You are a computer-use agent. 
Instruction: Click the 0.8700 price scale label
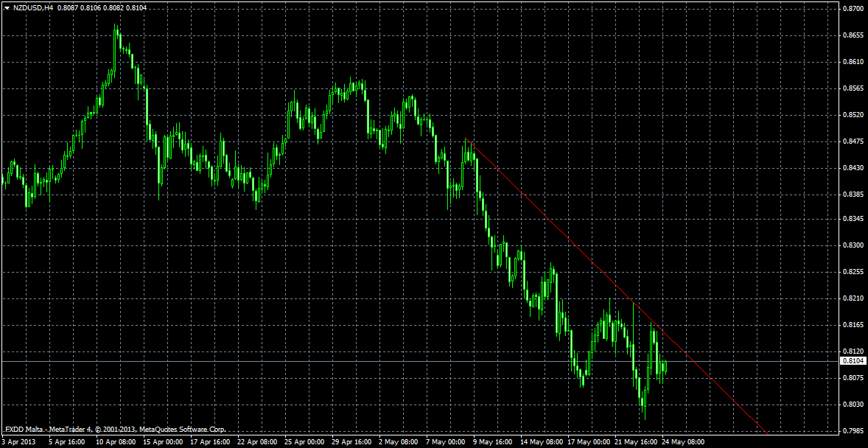[x=853, y=9]
